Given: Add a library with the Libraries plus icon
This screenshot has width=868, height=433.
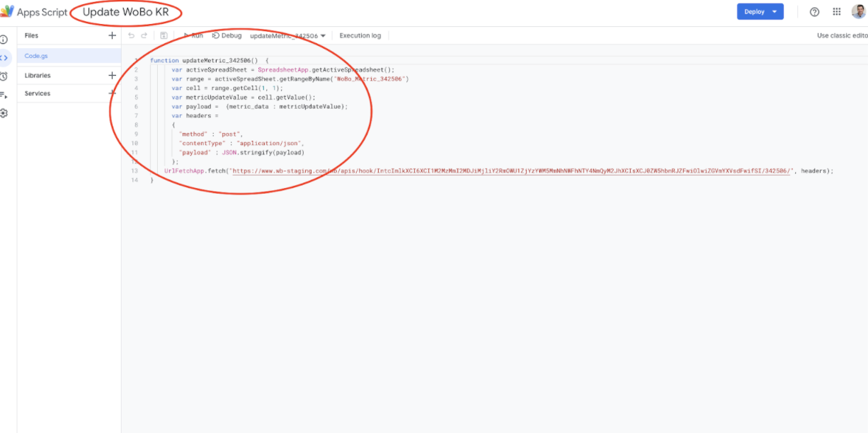Looking at the screenshot, I should (112, 75).
